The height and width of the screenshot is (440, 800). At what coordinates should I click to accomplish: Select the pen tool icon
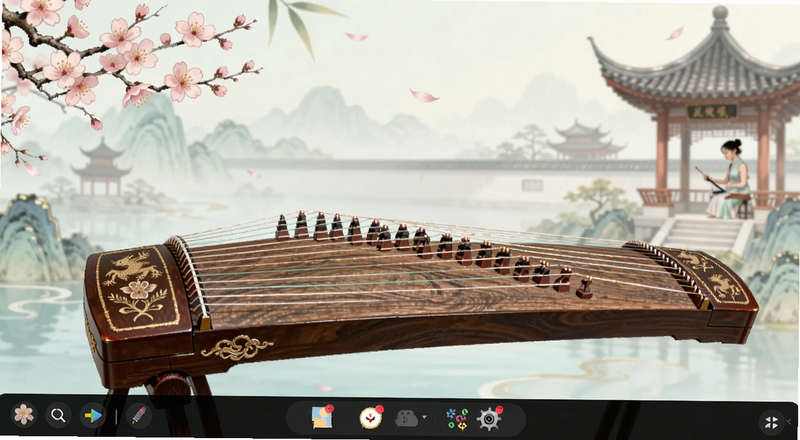pyautogui.click(x=139, y=416)
